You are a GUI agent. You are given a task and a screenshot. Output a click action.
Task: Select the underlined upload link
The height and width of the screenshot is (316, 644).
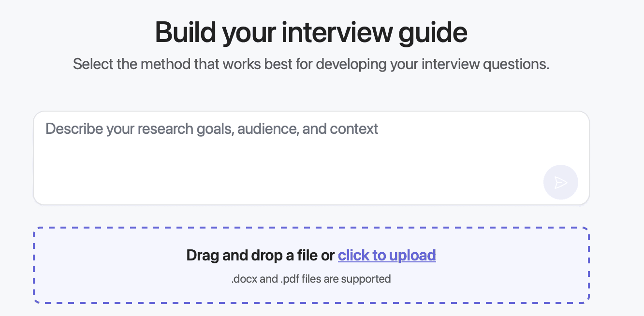coord(387,255)
